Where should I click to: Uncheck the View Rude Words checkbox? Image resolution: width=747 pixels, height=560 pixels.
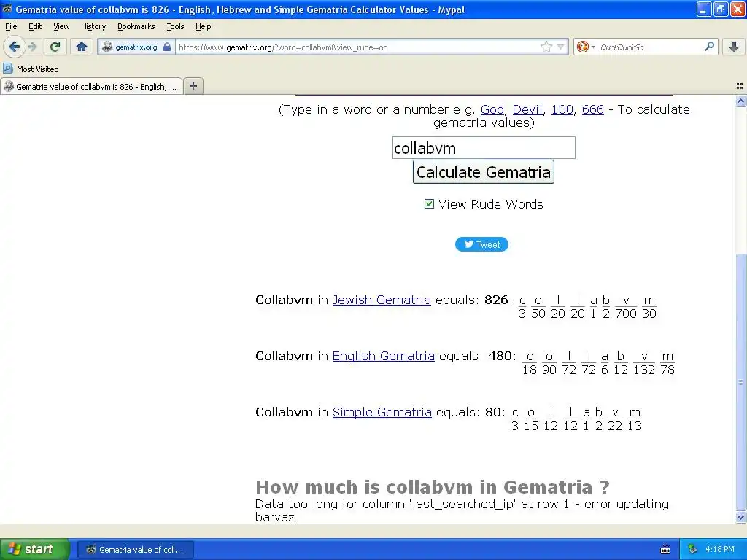[429, 204]
